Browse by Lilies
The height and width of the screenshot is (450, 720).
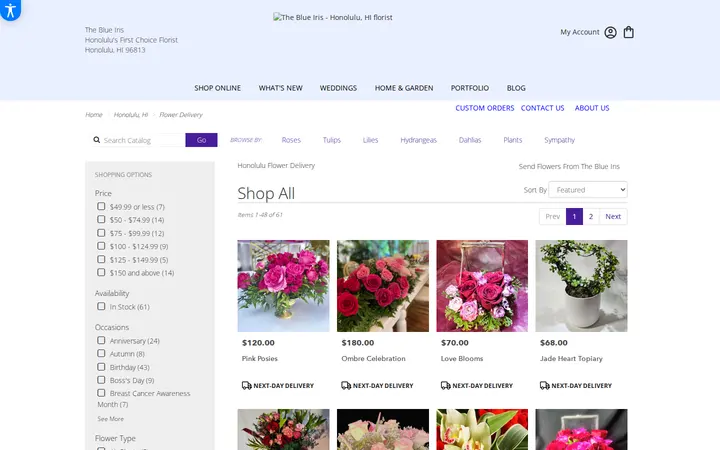[x=371, y=140]
